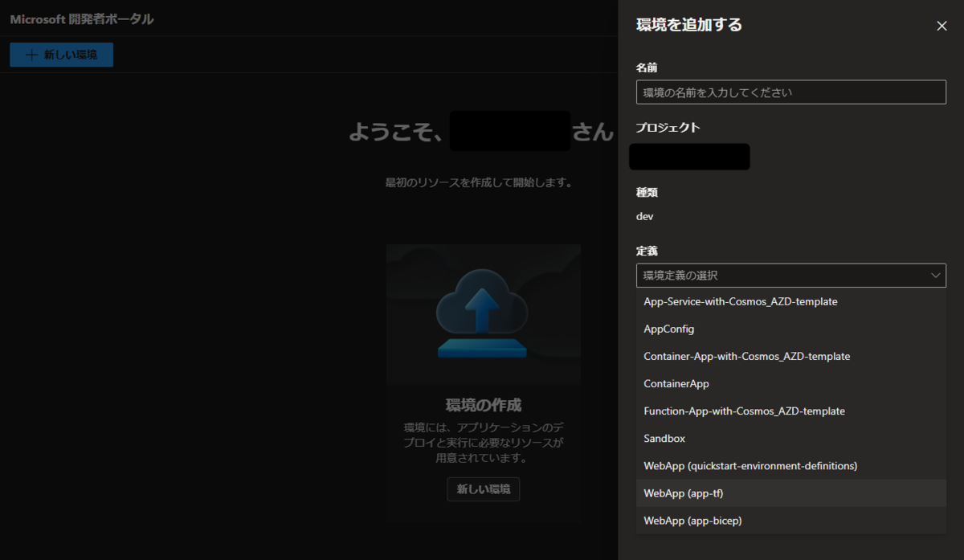Click the chevron arrow on the 定義 dropdown
964x560 pixels.
[936, 276]
